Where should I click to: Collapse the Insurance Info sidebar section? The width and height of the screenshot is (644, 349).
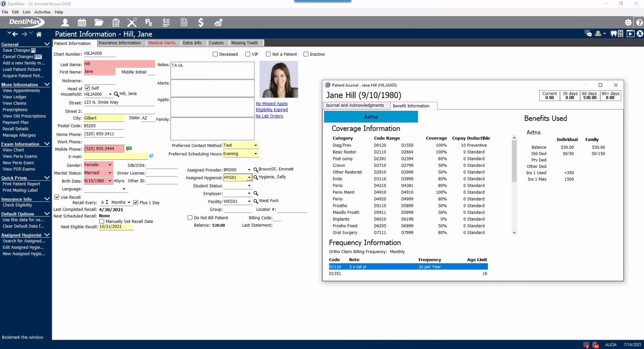click(x=47, y=199)
